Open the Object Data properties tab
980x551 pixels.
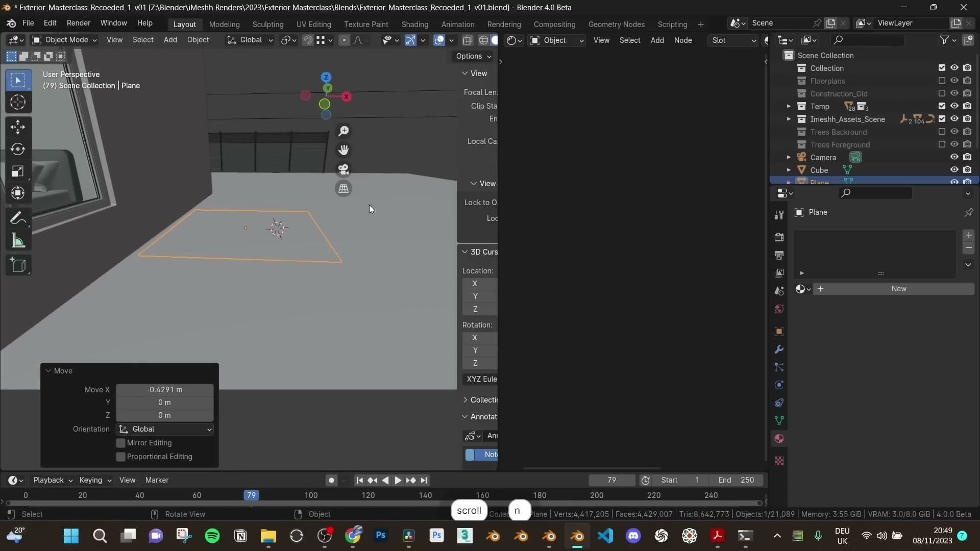tap(779, 421)
